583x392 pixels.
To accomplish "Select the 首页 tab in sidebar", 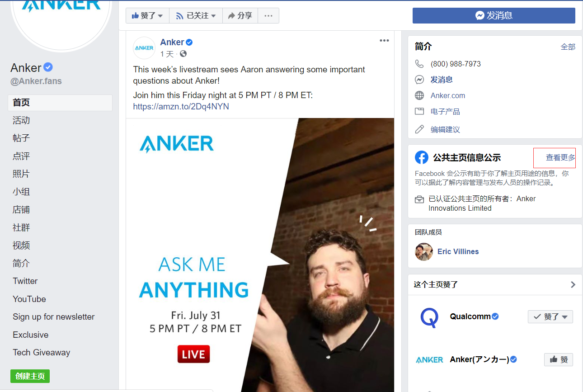I will click(60, 103).
